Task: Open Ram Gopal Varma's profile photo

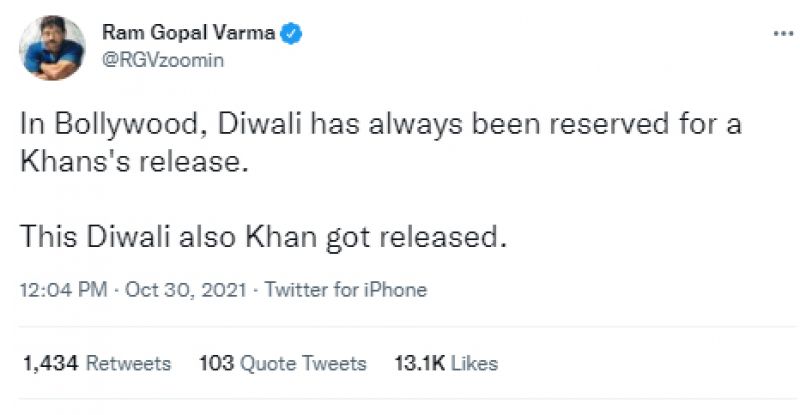Action: [x=51, y=48]
